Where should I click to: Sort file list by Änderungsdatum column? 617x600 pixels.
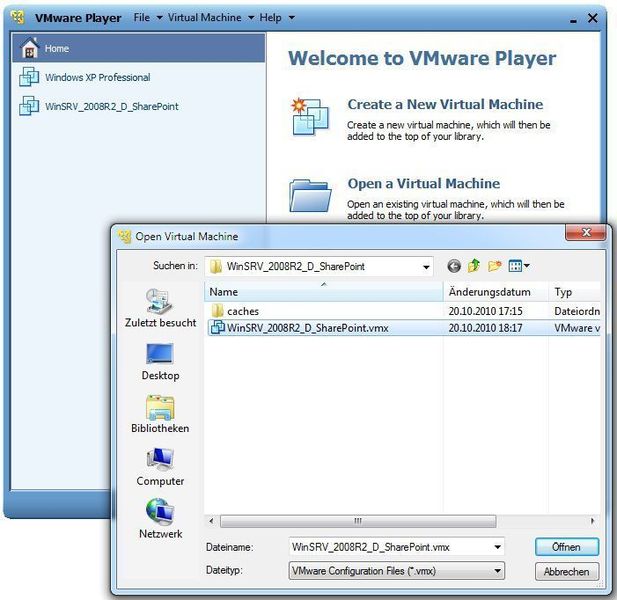click(496, 292)
